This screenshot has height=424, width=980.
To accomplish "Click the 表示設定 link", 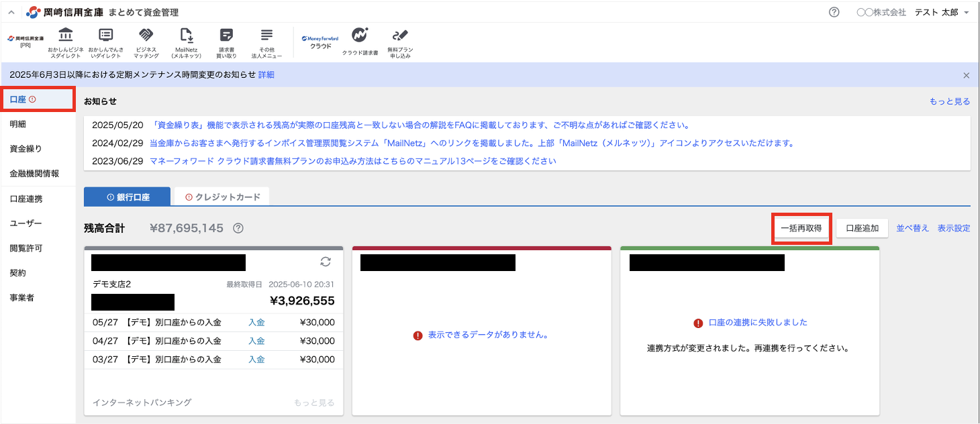I will (x=954, y=228).
